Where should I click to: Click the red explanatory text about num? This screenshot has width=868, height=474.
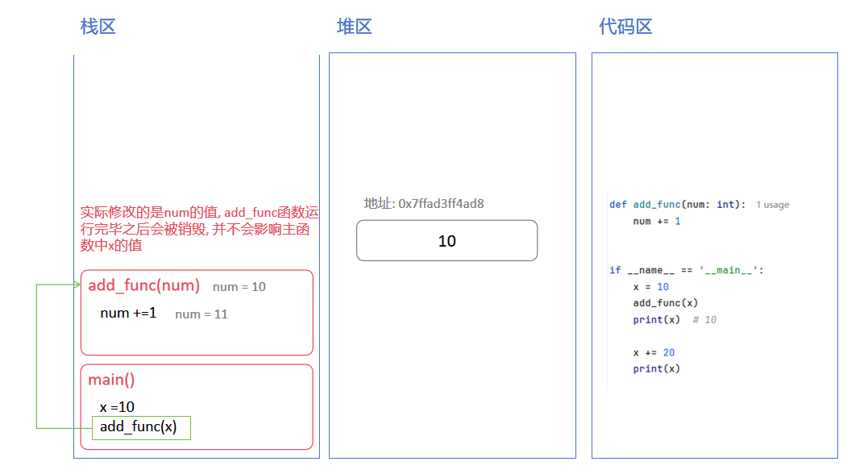(198, 227)
